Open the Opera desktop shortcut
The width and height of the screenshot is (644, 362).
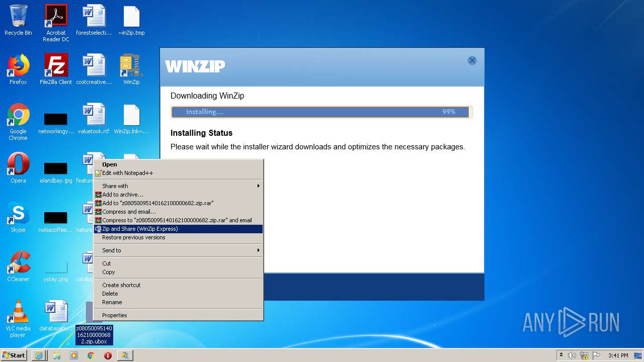click(18, 168)
